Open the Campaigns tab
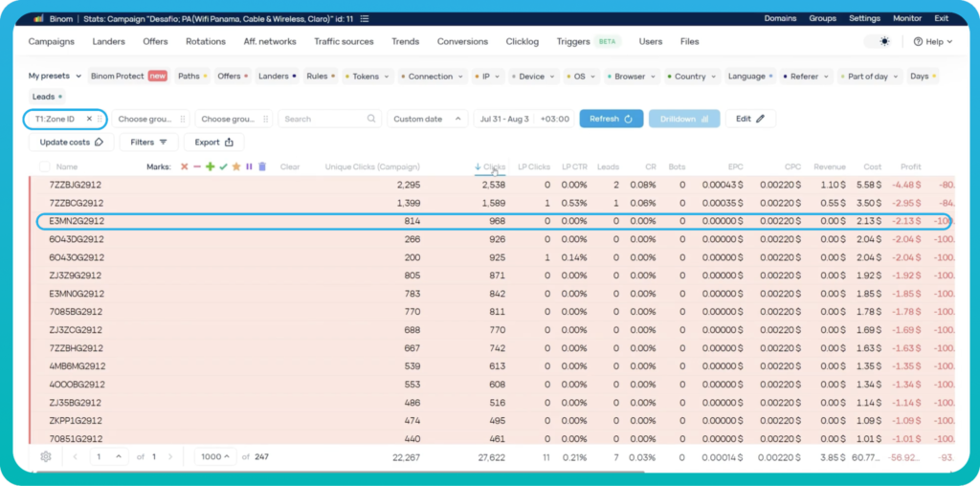 click(x=52, y=42)
